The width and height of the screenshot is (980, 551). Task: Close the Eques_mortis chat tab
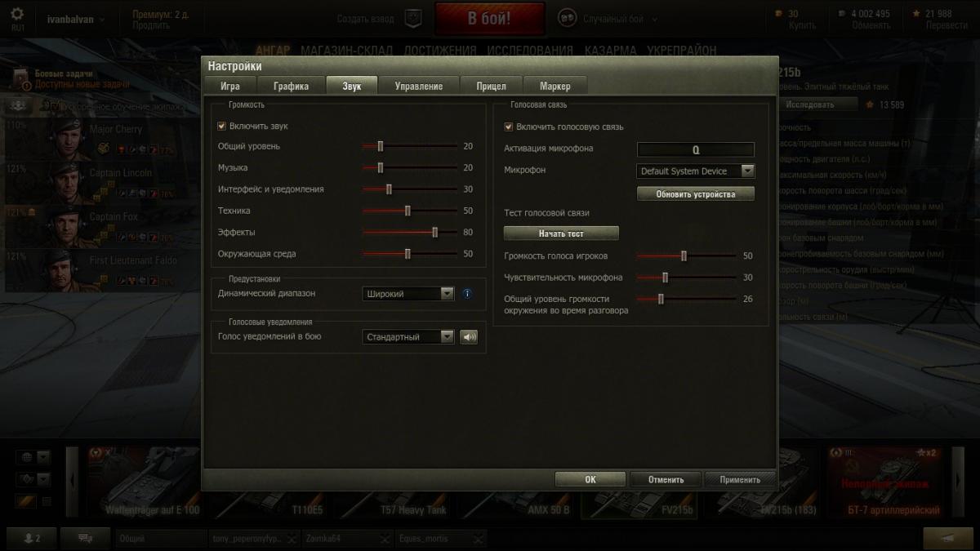(x=479, y=539)
